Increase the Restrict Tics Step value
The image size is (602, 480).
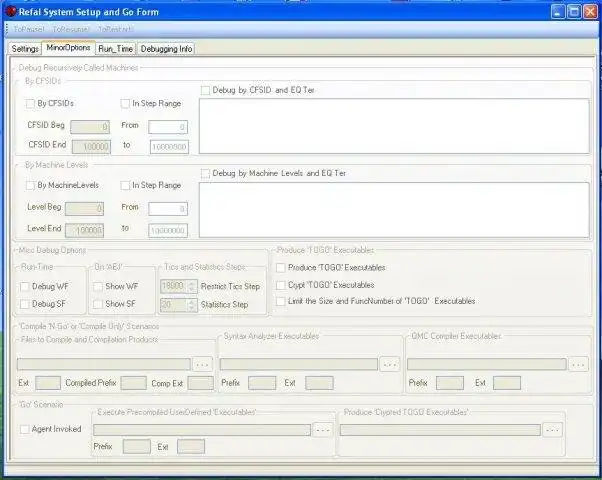click(192, 283)
